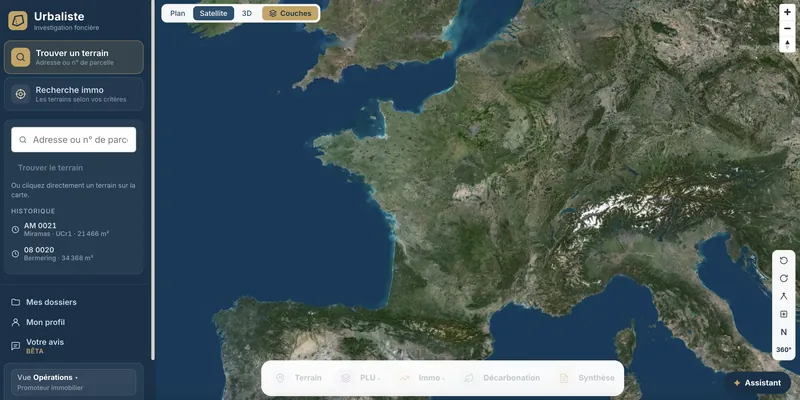Click the layers icon next to PLU

(345, 378)
